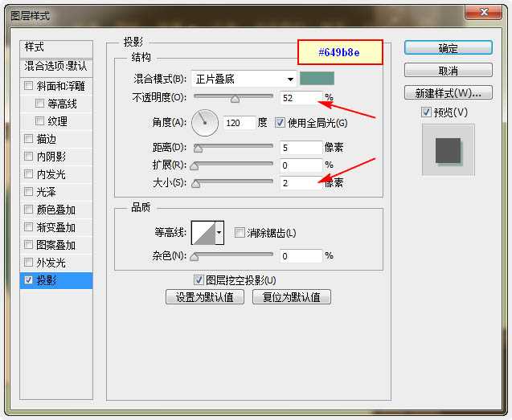Enable the 渐变叠加 checkbox
The width and height of the screenshot is (512, 420).
pos(29,226)
